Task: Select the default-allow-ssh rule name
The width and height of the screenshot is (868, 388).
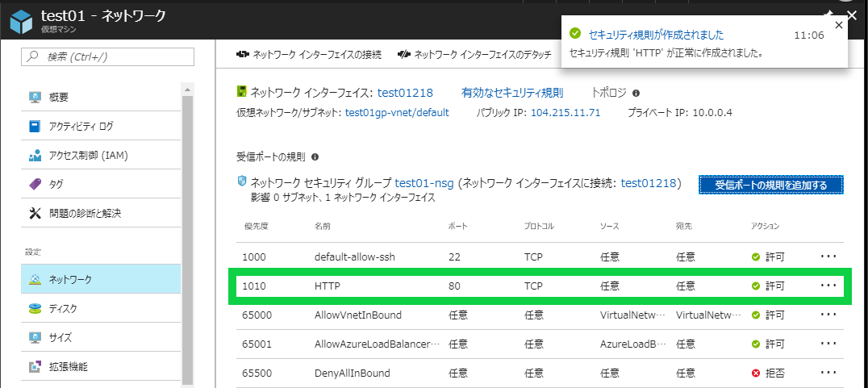Action: coord(355,257)
